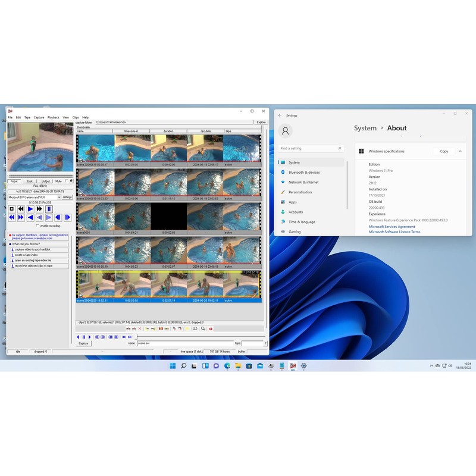Click the pause tape transport button
The height and width of the screenshot is (476, 476).
(49, 209)
